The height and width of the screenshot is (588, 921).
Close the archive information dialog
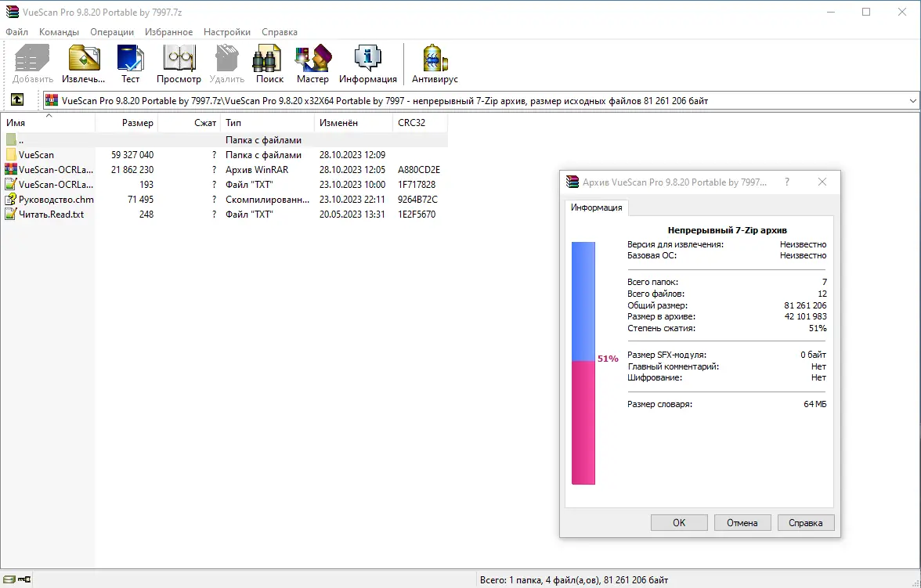822,182
